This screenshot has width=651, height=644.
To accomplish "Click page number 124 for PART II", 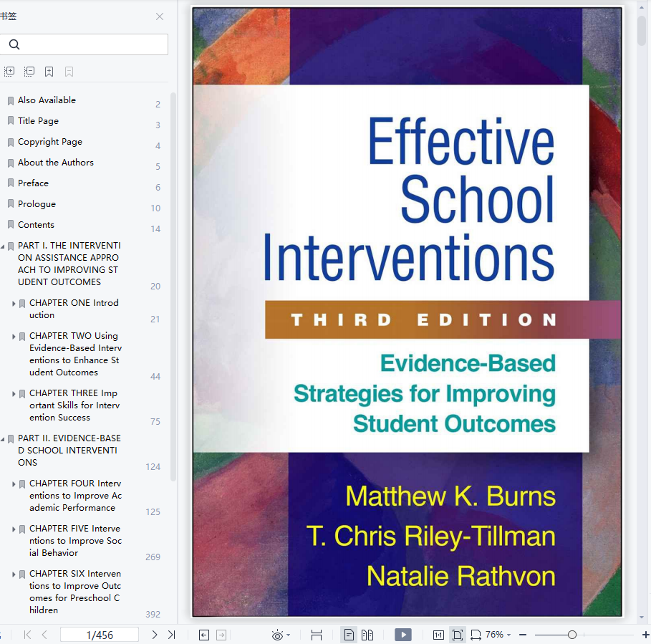I will click(153, 466).
